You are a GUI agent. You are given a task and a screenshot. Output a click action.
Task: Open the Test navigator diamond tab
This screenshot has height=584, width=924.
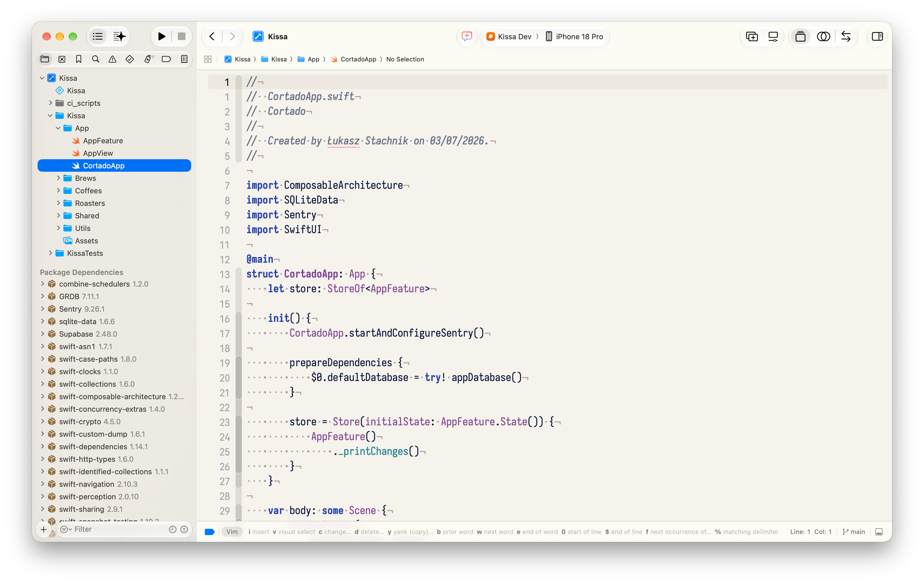pos(130,59)
